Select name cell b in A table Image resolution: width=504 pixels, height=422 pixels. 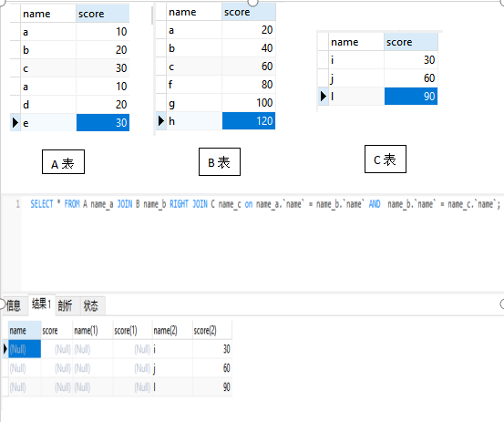click(48, 50)
